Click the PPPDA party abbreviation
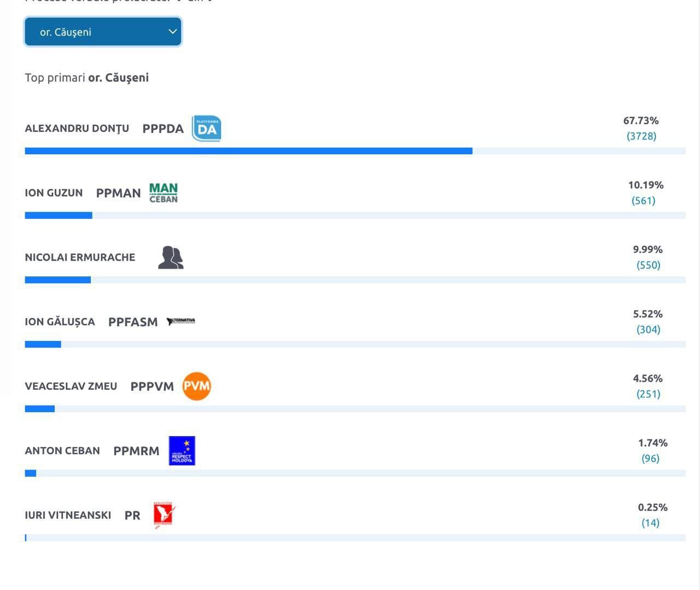The width and height of the screenshot is (700, 590). [x=163, y=129]
